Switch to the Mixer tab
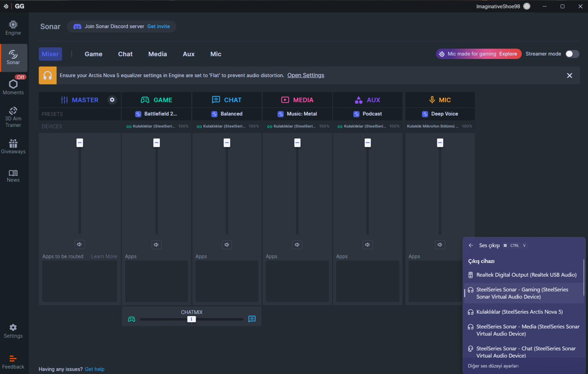Viewport: 588px width, 374px height. pyautogui.click(x=50, y=54)
